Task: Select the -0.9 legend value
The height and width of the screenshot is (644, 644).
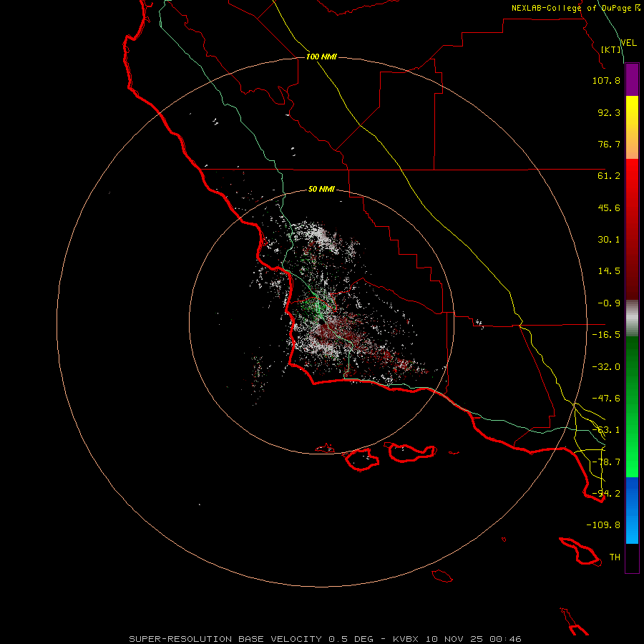Action: coord(609,303)
